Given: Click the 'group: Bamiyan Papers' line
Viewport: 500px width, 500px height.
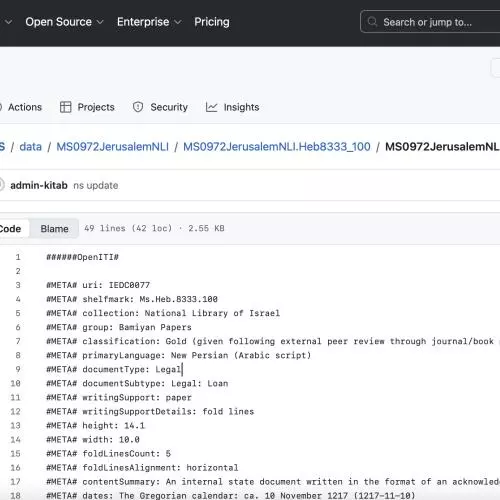Looking at the screenshot, I should (x=119, y=327).
